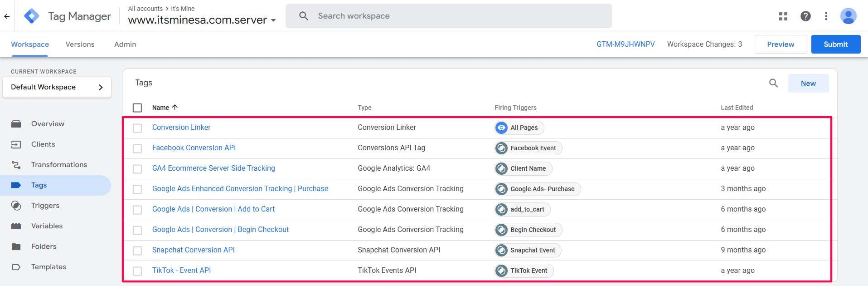Click the All accounts breadcrumb
Viewport: 868px width, 286px height.
[145, 9]
